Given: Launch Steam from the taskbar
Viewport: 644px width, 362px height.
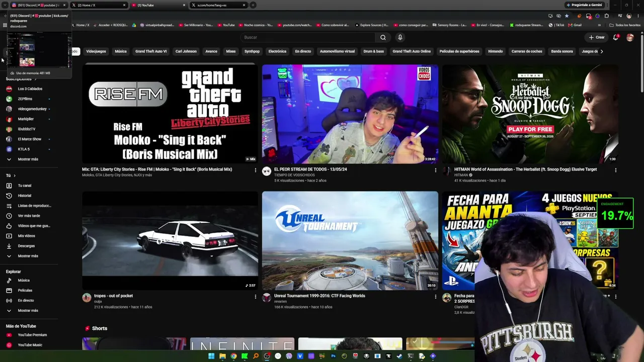Looking at the screenshot, I should 399,356.
